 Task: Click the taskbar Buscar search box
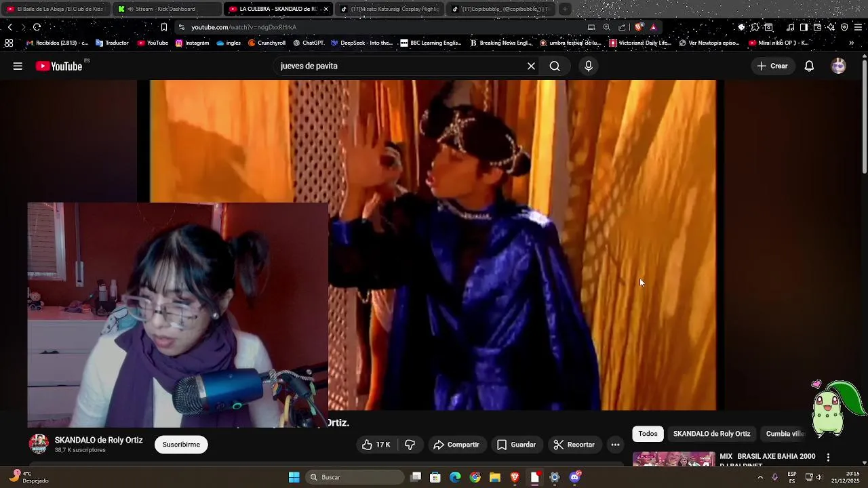354,477
